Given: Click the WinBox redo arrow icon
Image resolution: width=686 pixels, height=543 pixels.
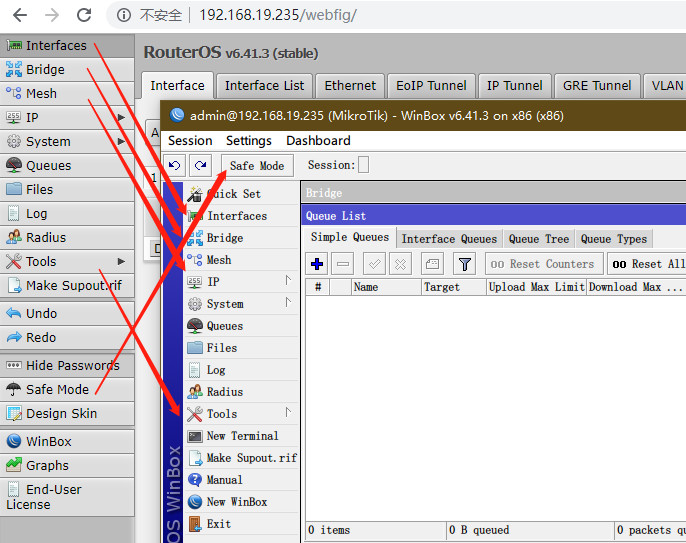Looking at the screenshot, I should tap(201, 165).
